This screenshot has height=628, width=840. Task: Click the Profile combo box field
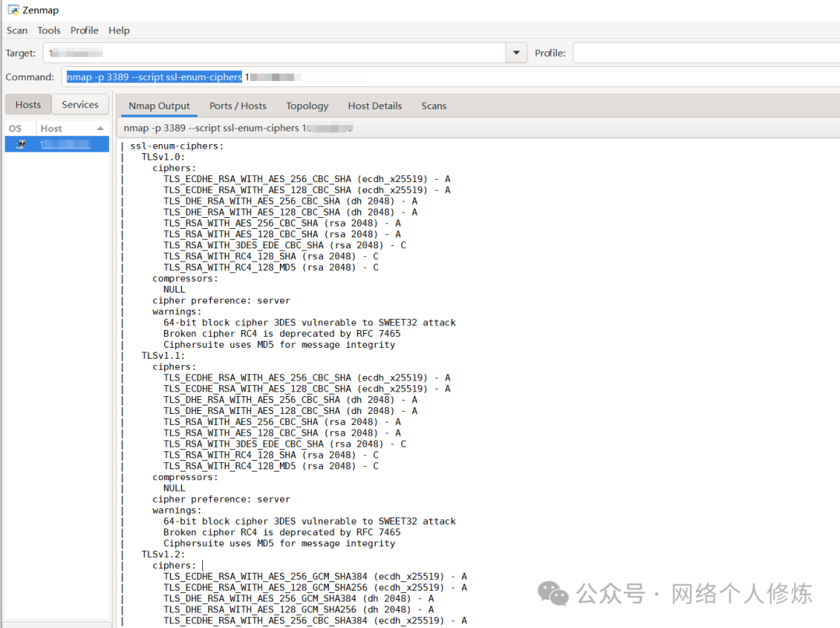click(x=706, y=53)
